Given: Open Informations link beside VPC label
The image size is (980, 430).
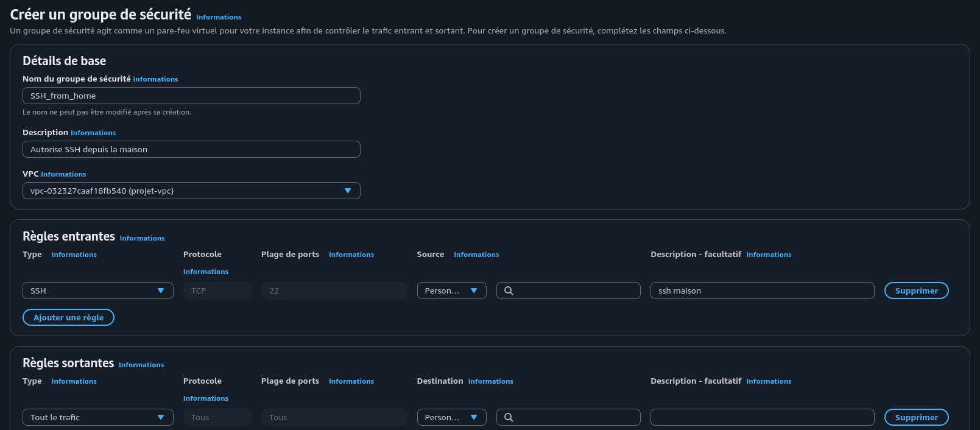Looking at the screenshot, I should [63, 174].
